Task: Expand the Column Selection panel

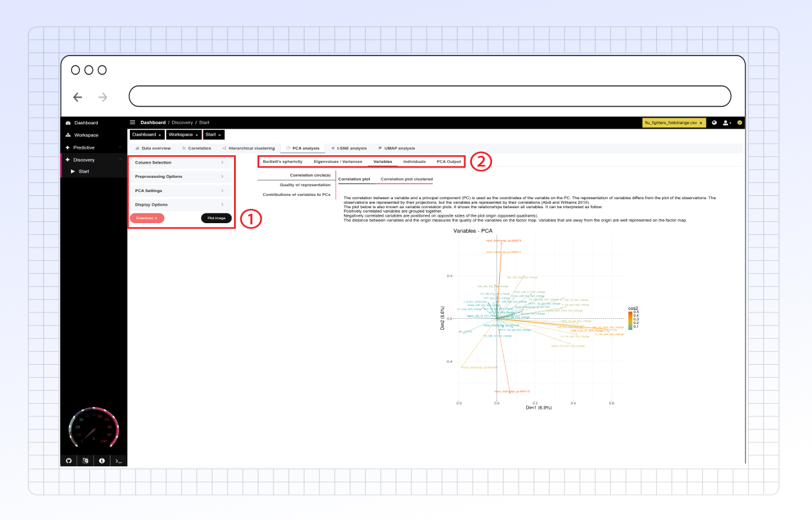Action: pyautogui.click(x=180, y=162)
